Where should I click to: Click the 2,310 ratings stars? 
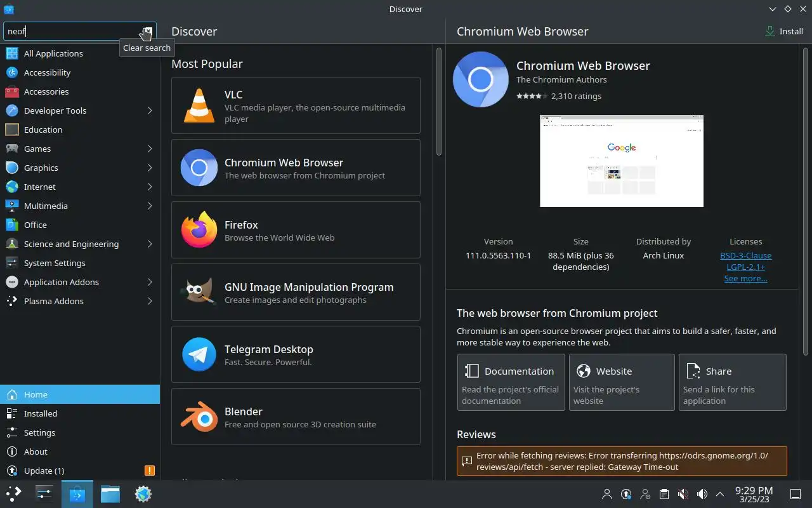[x=532, y=97]
